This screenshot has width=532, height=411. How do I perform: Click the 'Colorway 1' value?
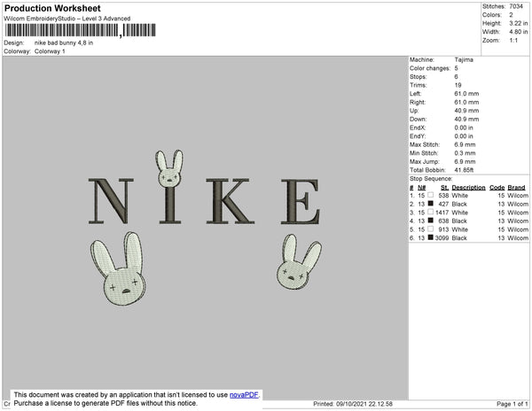[x=50, y=51]
